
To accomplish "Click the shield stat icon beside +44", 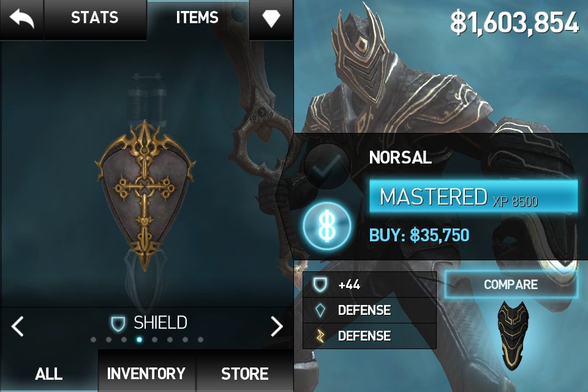I will 320,285.
